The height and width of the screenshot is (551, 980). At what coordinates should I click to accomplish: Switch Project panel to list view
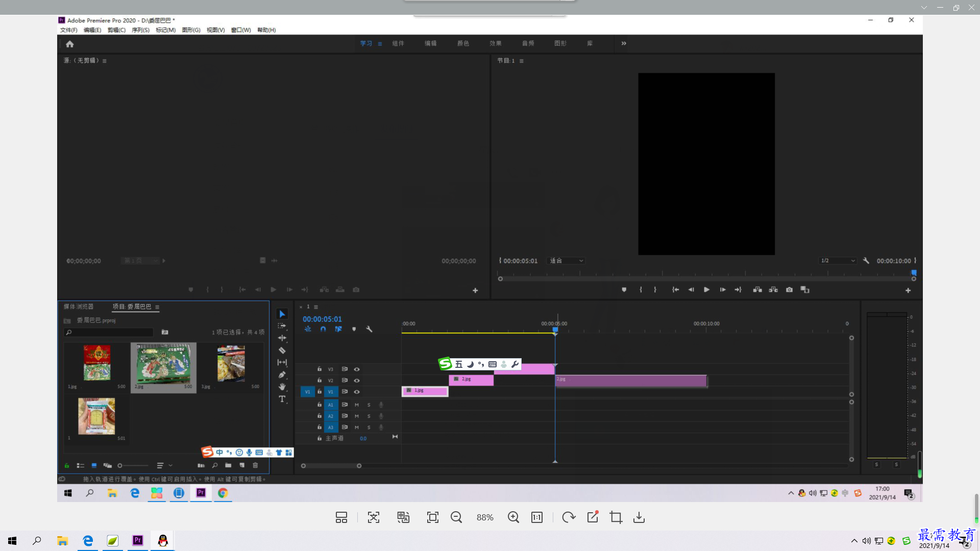pyautogui.click(x=80, y=465)
